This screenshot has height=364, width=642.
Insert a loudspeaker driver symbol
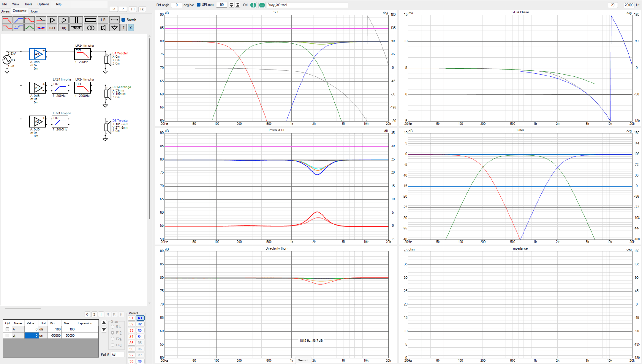[x=103, y=28]
